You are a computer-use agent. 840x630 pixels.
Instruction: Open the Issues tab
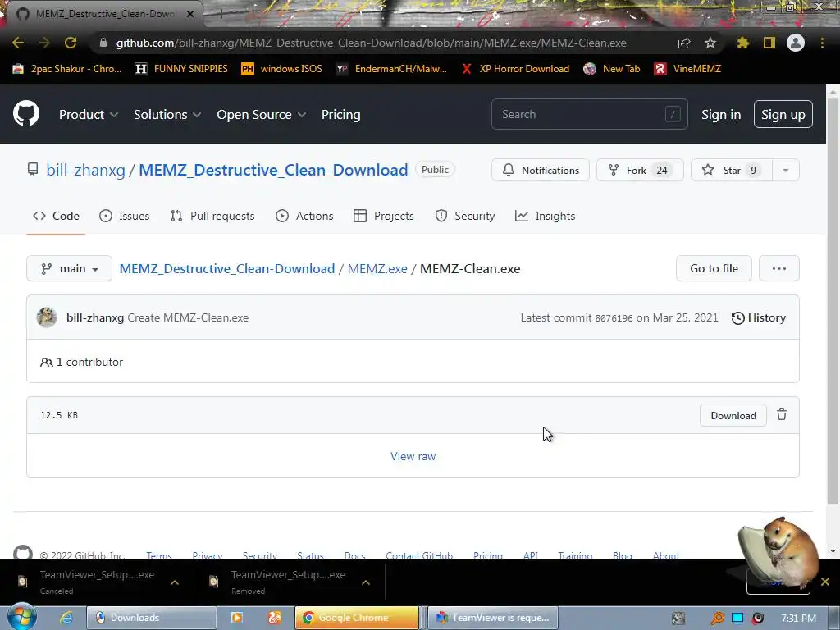[125, 216]
